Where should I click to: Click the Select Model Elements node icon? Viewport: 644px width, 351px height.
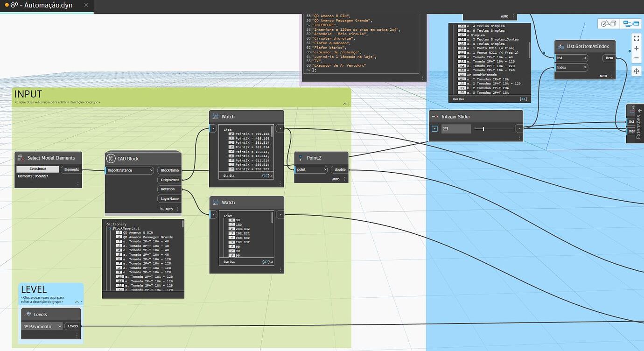[x=20, y=158]
